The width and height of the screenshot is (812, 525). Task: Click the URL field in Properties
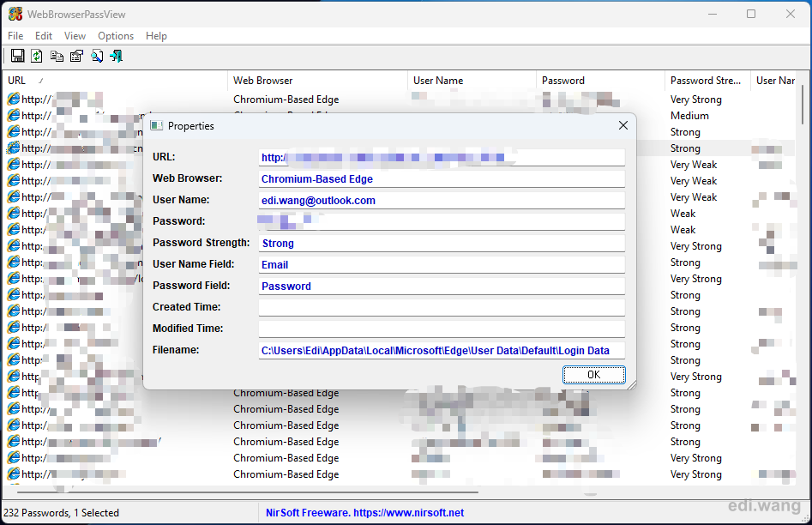coord(442,158)
